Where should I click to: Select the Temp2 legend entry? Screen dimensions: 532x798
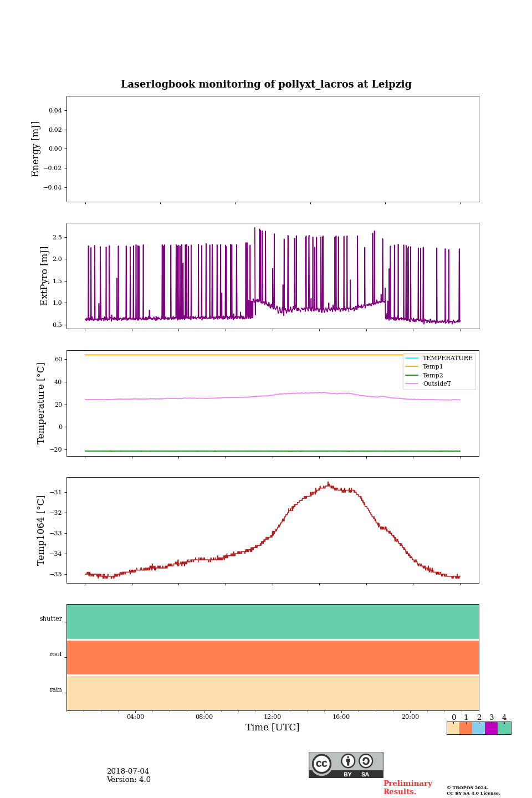click(x=424, y=375)
